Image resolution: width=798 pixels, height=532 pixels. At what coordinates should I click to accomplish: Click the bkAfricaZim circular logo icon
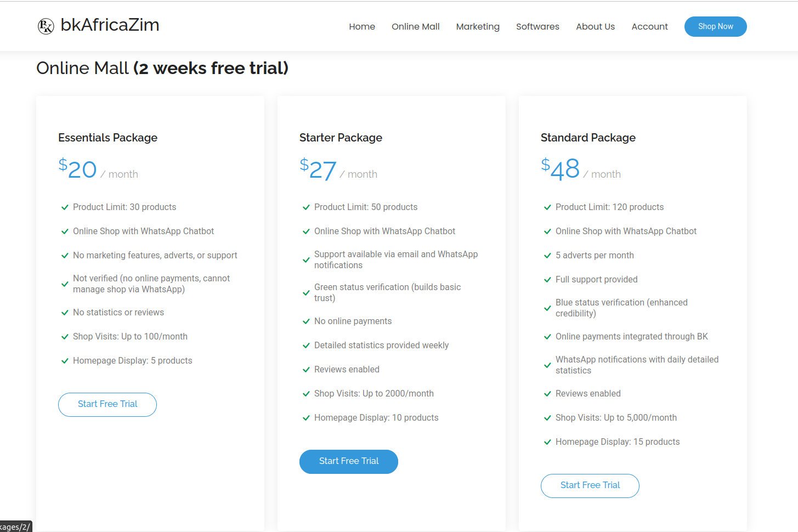pos(46,26)
